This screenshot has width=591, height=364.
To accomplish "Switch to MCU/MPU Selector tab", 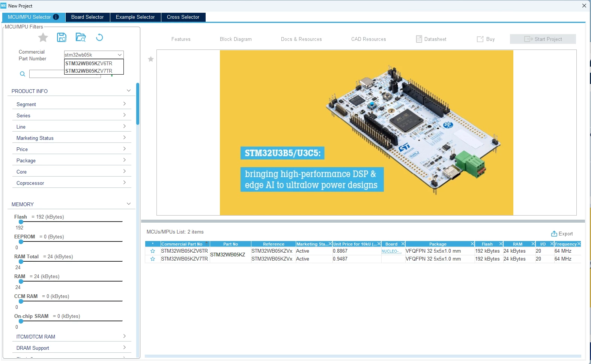I will pyautogui.click(x=34, y=17).
